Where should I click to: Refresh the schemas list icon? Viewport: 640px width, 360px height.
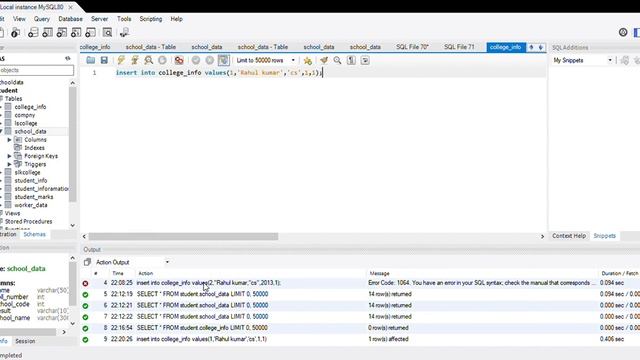click(x=68, y=59)
